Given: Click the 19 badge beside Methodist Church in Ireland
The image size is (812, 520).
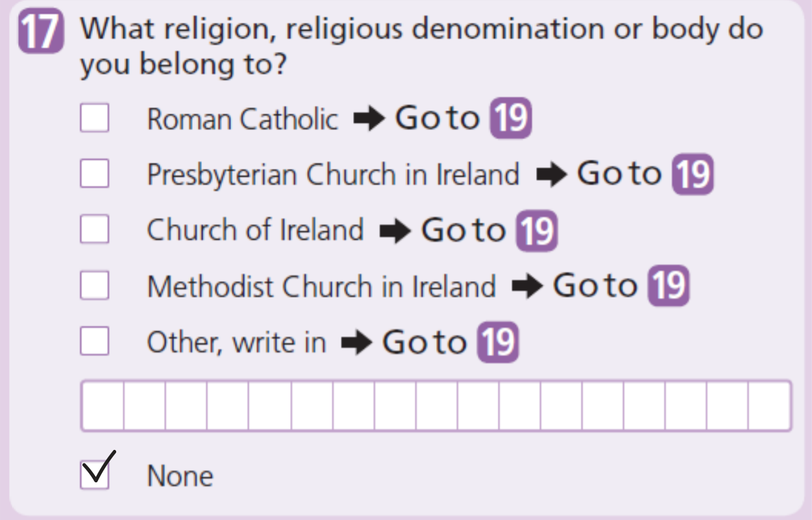Looking at the screenshot, I should click(668, 287).
